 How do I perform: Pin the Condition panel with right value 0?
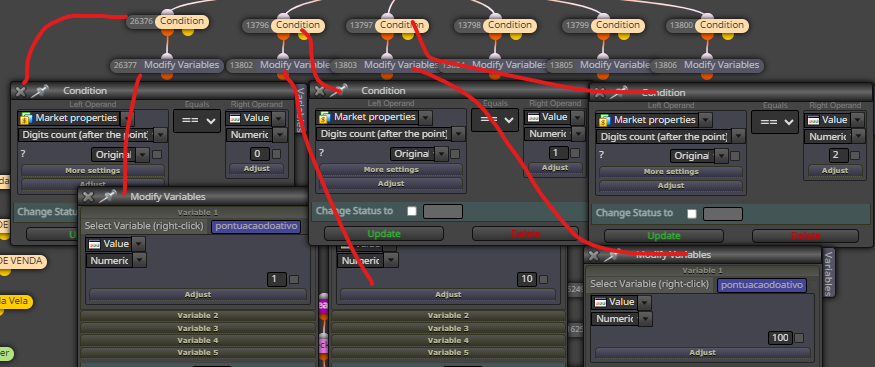coord(40,91)
